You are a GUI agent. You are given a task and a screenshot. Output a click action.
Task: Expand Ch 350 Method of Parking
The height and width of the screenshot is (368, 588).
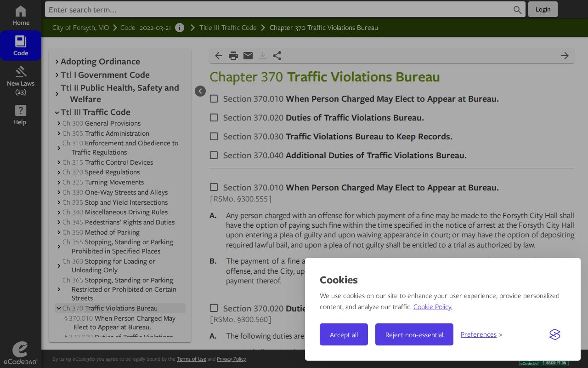[59, 232]
